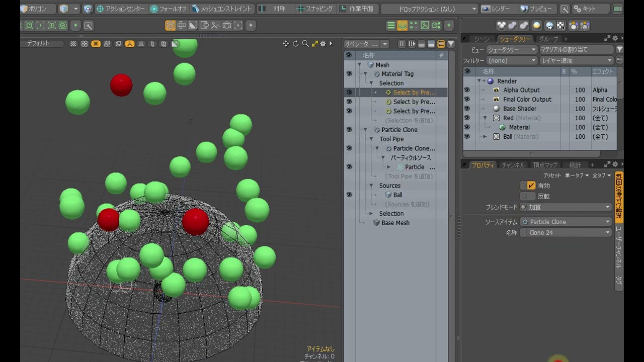Switch to the グループ groups tab
644x362 pixels.
tap(548, 39)
